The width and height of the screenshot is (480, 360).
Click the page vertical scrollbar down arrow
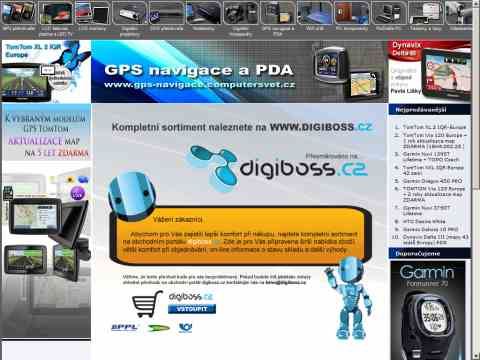click(476, 356)
